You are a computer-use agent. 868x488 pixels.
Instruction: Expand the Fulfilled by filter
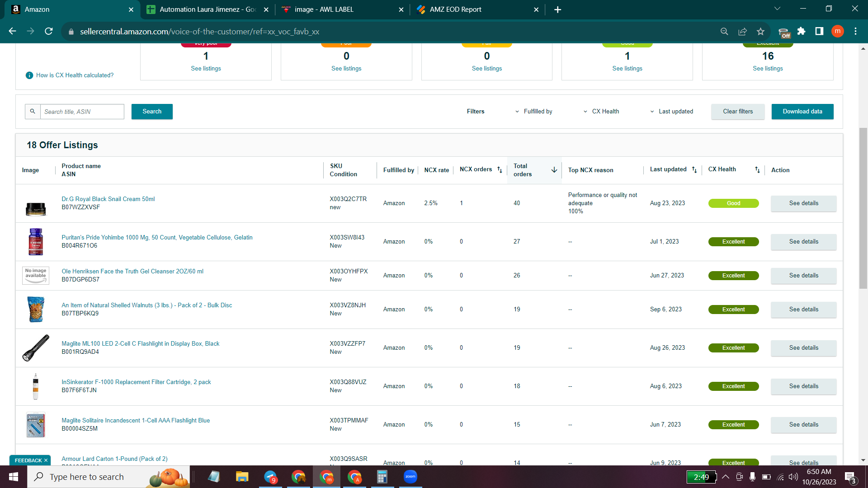click(533, 112)
